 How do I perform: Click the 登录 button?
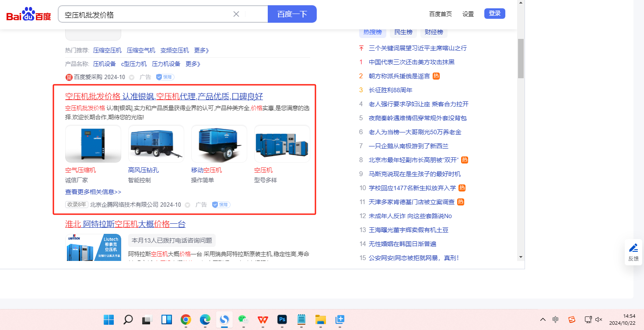tap(495, 14)
